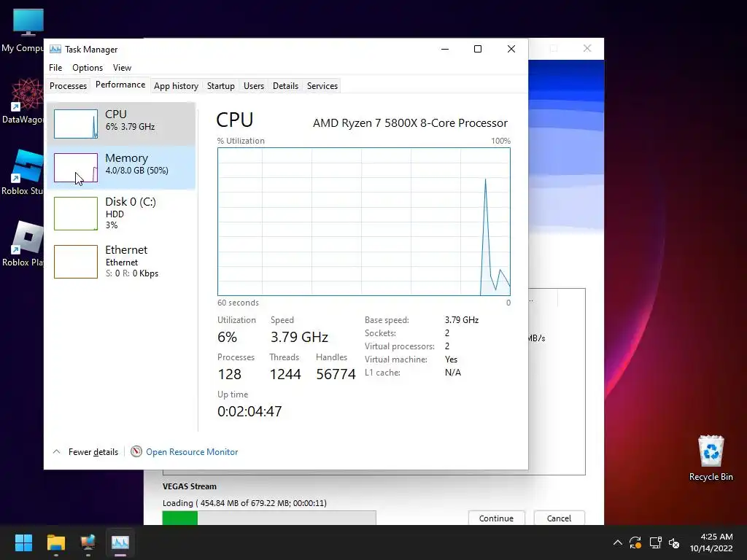The width and height of the screenshot is (747, 560).
Task: Click the Task Manager taskbar icon
Action: tap(120, 542)
